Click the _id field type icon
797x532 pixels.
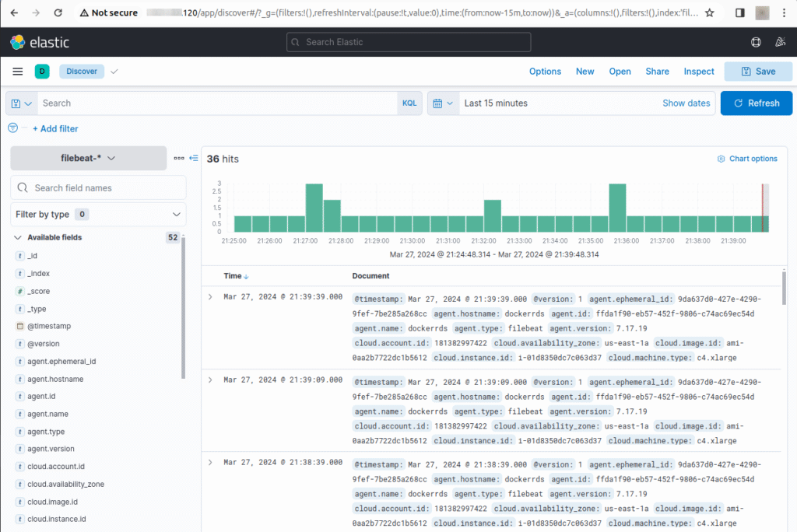click(x=19, y=256)
